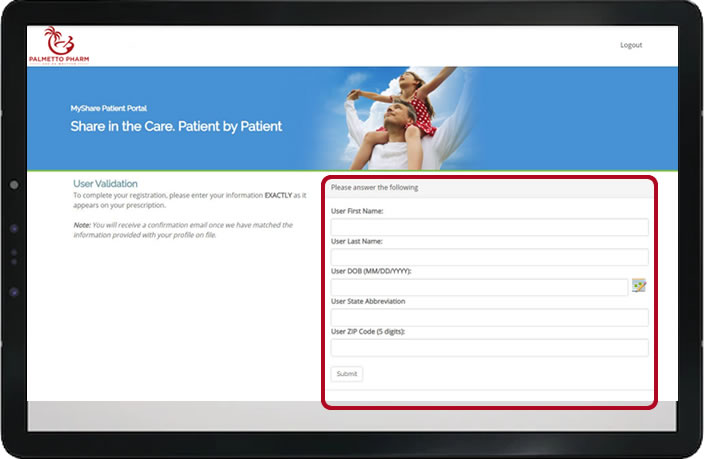
Task: Click the 'MyShare Patient Portal' banner text
Action: click(x=108, y=107)
